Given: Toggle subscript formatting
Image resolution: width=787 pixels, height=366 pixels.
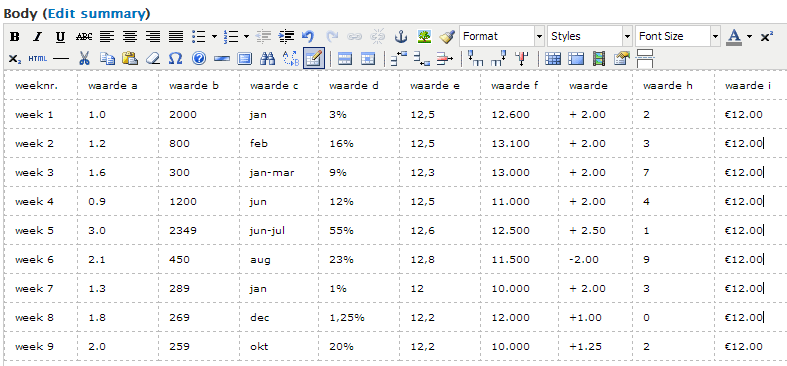Looking at the screenshot, I should tap(15, 59).
